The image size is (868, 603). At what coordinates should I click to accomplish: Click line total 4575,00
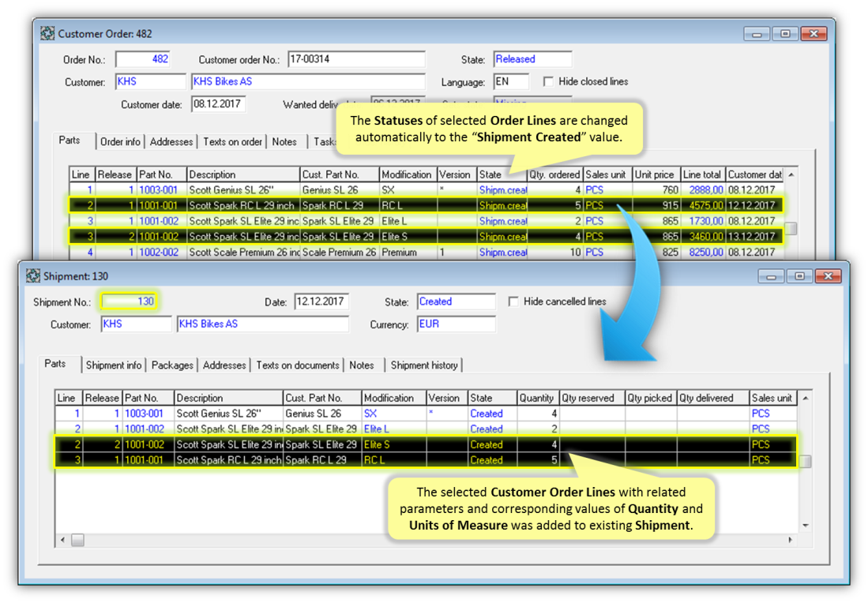[x=706, y=205]
